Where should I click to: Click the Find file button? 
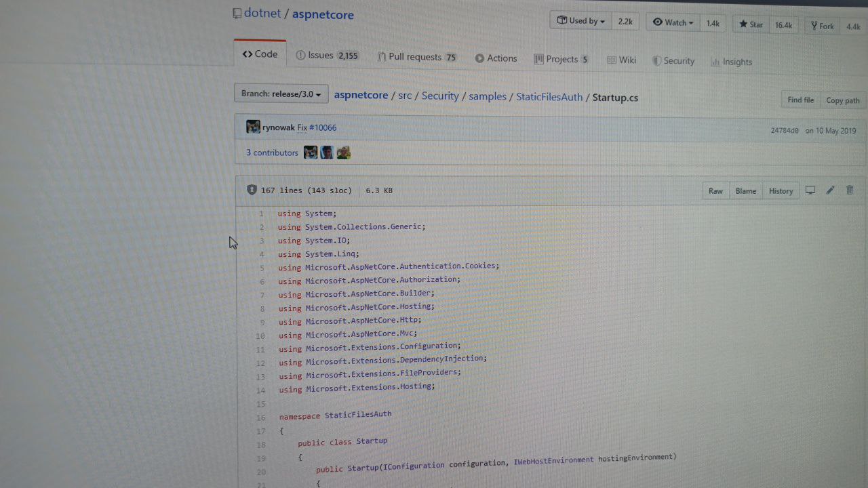click(x=801, y=100)
